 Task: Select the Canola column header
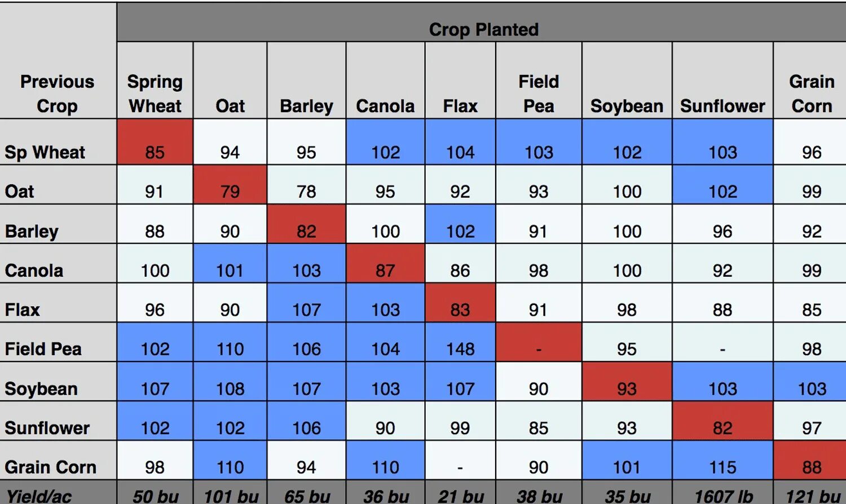[385, 81]
